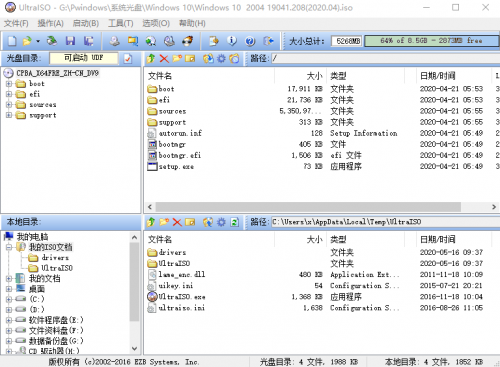
Task: Click the Exit toolbar icon
Action: coord(268,41)
